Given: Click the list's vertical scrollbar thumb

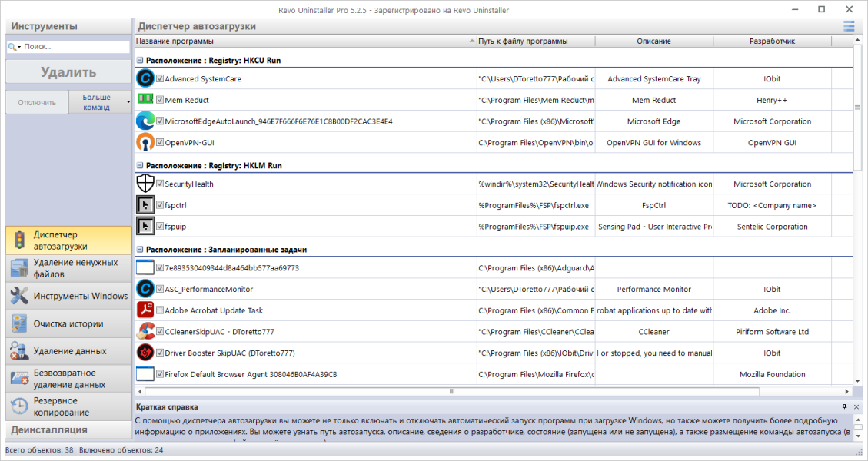Looking at the screenshot, I should [x=857, y=108].
